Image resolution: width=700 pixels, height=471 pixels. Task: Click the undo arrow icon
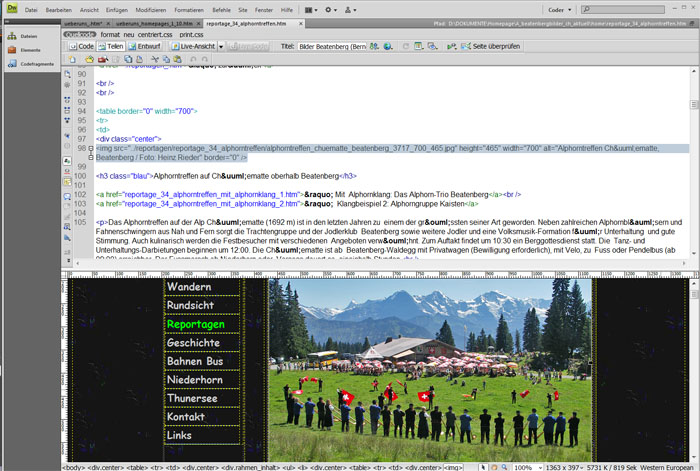(x=193, y=59)
